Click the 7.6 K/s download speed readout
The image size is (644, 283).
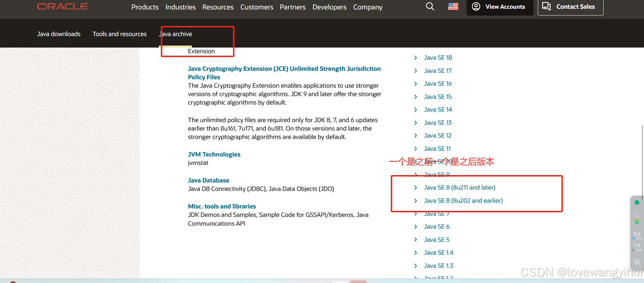click(x=637, y=247)
